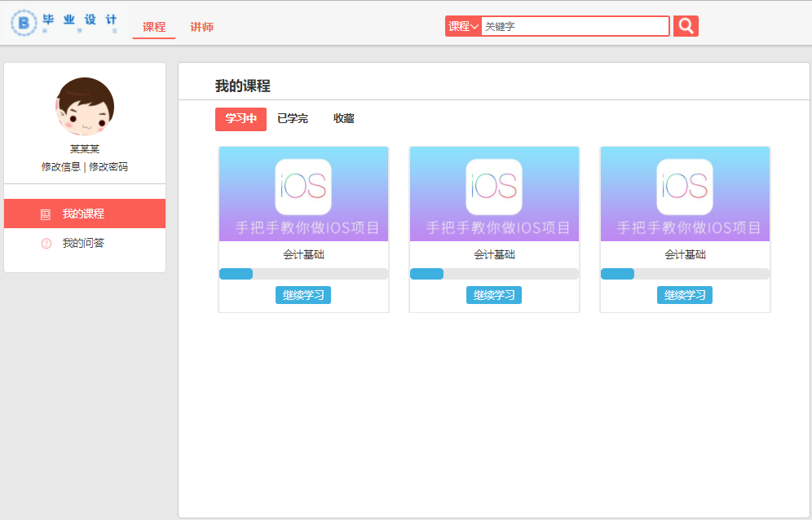Switch to the 已学完 tab

tap(293, 119)
